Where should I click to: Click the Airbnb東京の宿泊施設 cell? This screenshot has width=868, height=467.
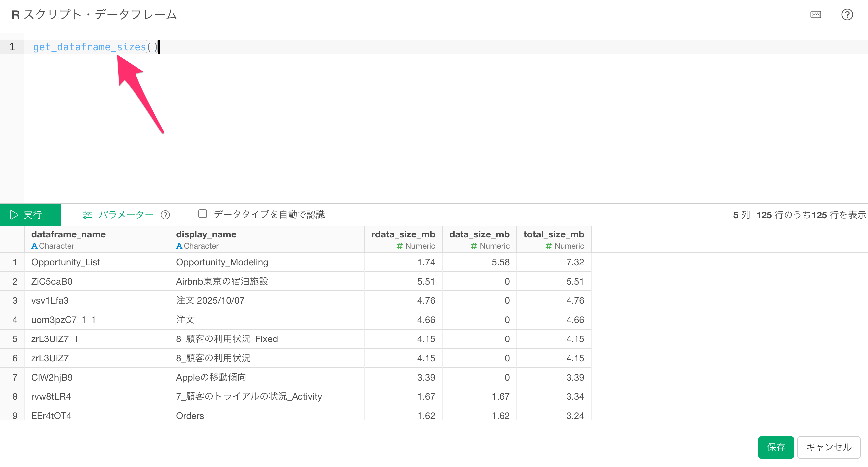(x=222, y=281)
